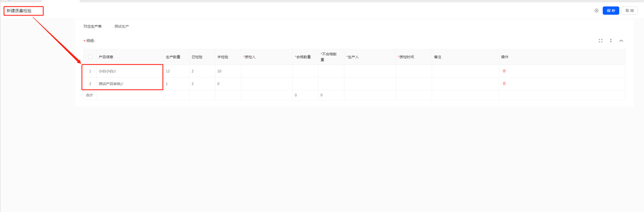Select the product cell 测试产品审核//

(130, 84)
